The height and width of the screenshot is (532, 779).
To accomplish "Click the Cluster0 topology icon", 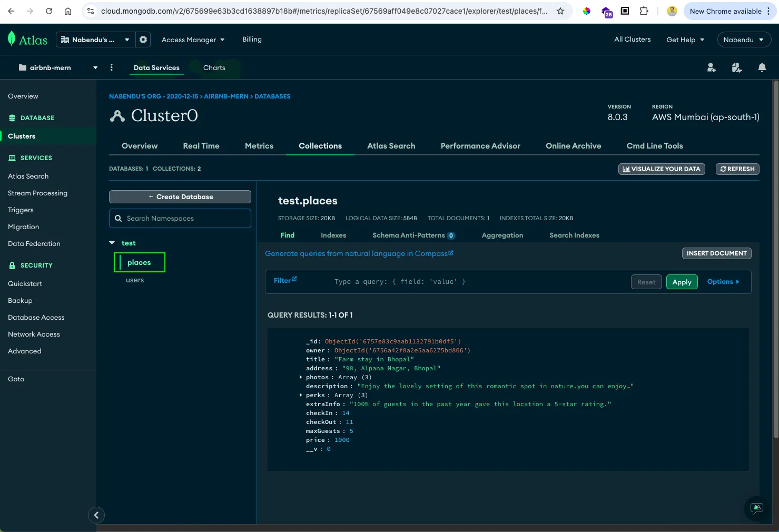I will tap(117, 116).
